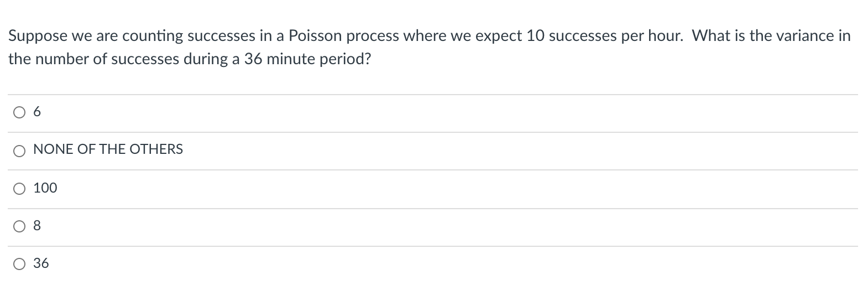The height and width of the screenshot is (290, 868).
Task: Select the radio button for answer 6
Action: coord(19,113)
